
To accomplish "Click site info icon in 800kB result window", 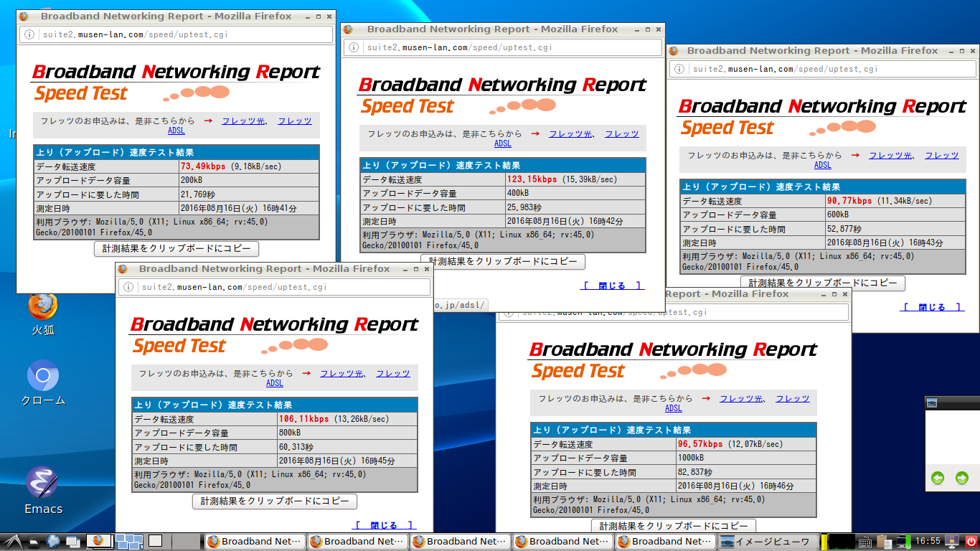I will click(128, 287).
